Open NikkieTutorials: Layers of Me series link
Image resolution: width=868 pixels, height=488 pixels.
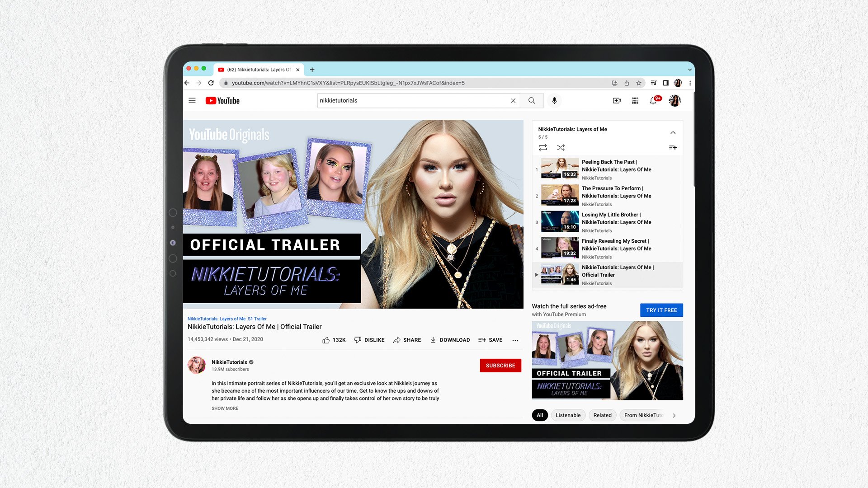point(217,319)
